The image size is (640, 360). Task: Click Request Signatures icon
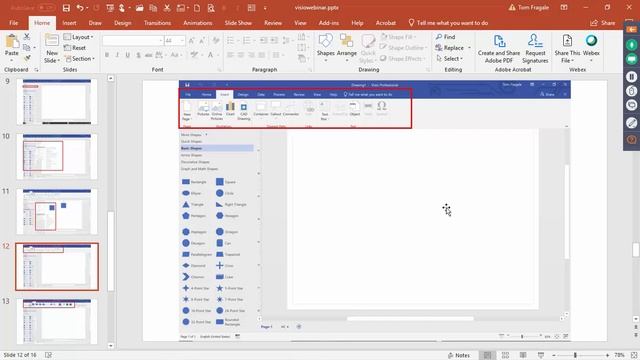point(535,49)
